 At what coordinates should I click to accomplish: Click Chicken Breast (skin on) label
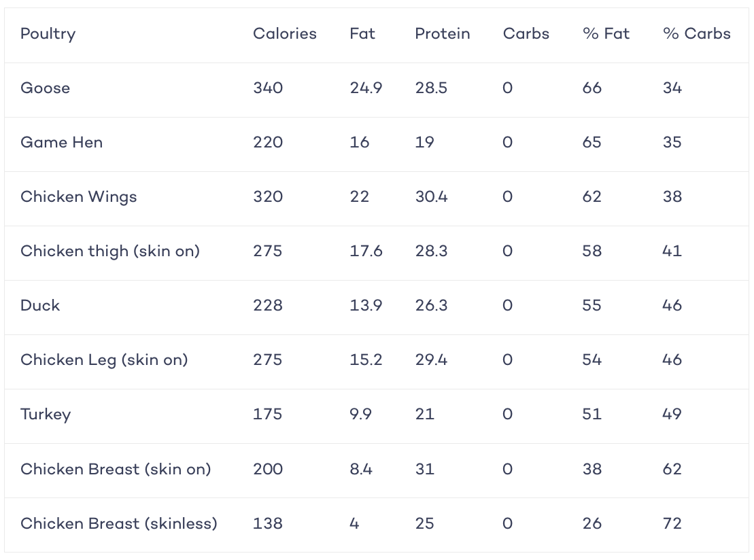116,469
